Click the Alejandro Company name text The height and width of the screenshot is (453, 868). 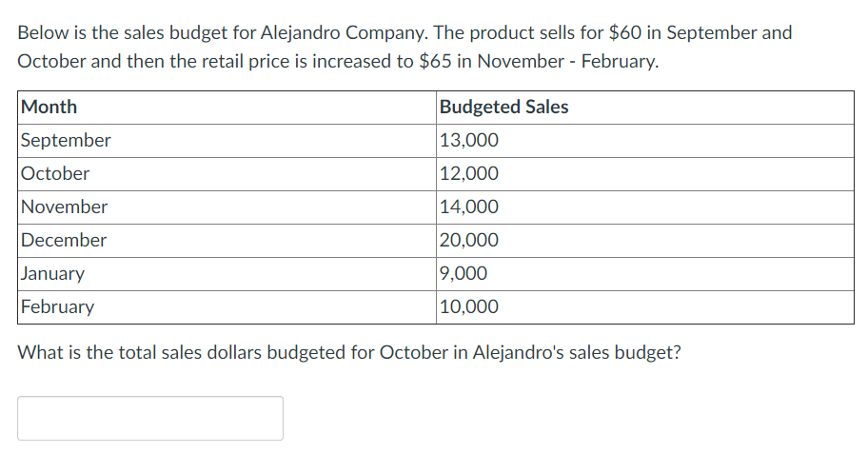(344, 33)
